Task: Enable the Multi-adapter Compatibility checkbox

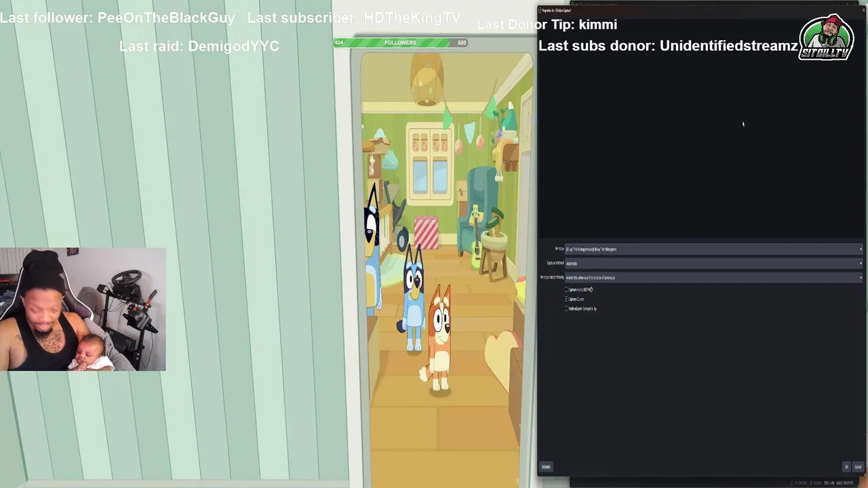Action: click(567, 308)
